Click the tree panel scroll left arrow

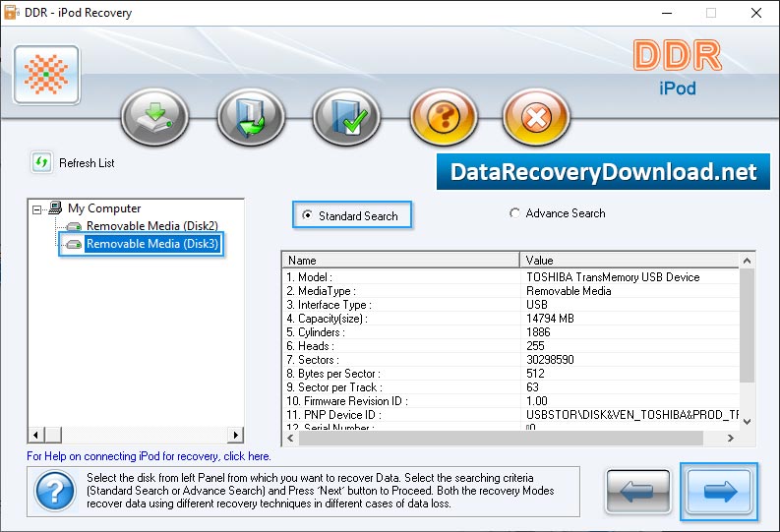tap(35, 435)
